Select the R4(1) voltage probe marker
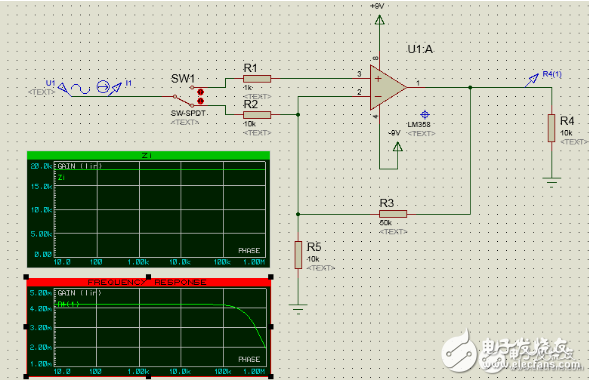The image size is (589, 381). [532, 80]
